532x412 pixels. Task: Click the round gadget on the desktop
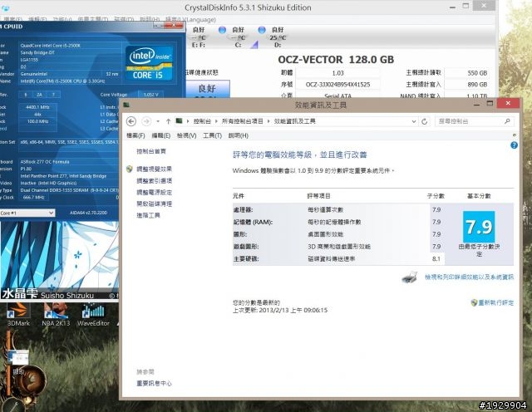[x=31, y=381]
